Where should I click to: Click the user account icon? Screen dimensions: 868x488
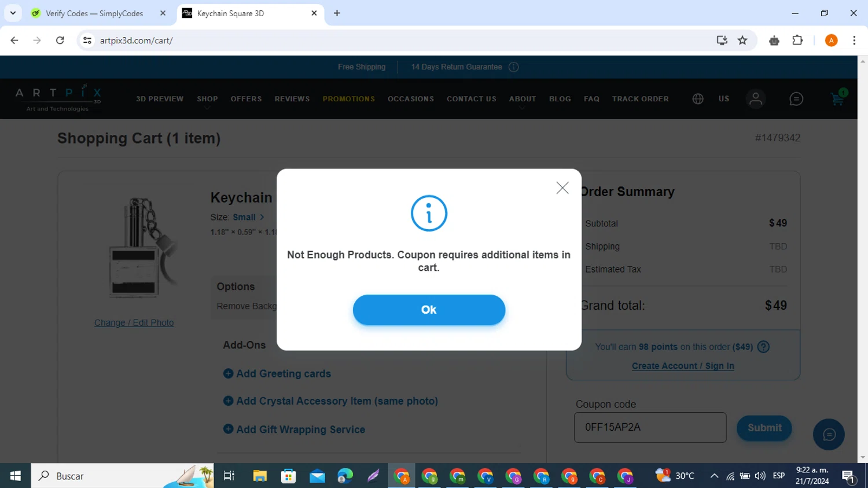pyautogui.click(x=756, y=99)
